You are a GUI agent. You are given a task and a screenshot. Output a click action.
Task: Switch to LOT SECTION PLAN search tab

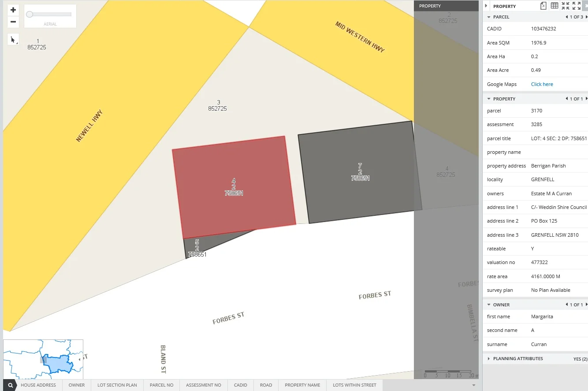pos(117,385)
